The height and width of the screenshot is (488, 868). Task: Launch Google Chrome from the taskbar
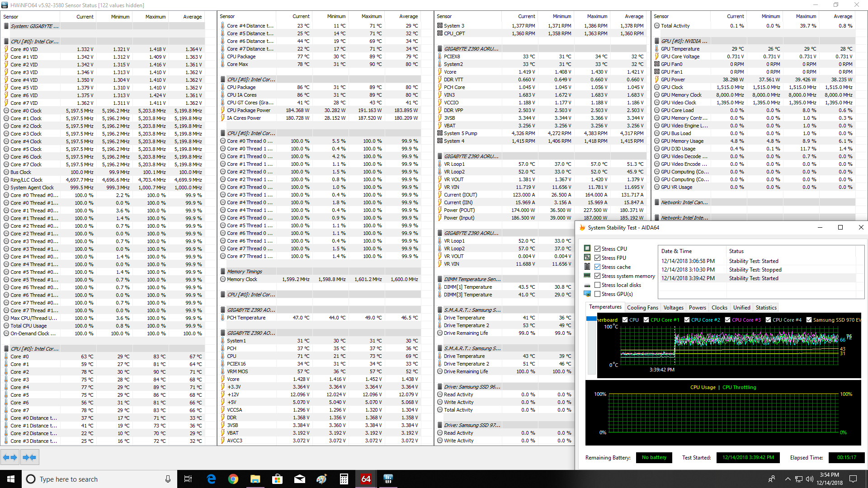[233, 479]
